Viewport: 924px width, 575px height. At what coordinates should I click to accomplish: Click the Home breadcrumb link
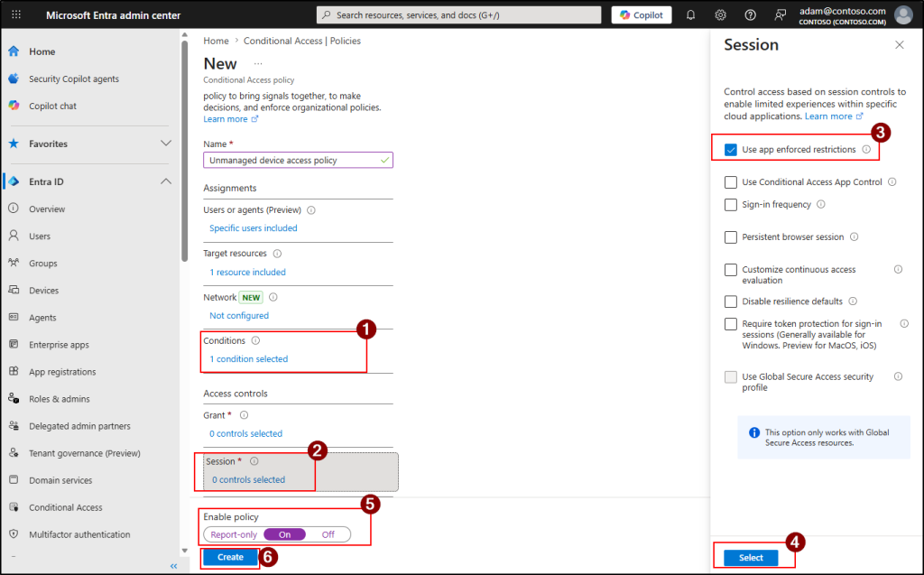click(x=216, y=41)
